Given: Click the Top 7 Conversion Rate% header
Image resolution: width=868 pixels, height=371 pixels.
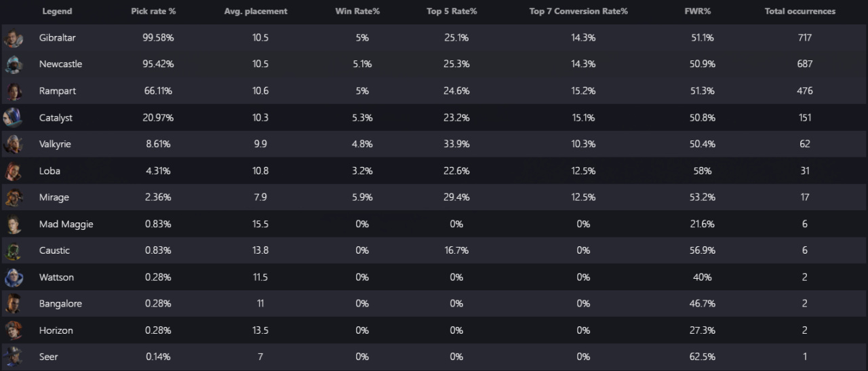Looking at the screenshot, I should click(x=578, y=12).
